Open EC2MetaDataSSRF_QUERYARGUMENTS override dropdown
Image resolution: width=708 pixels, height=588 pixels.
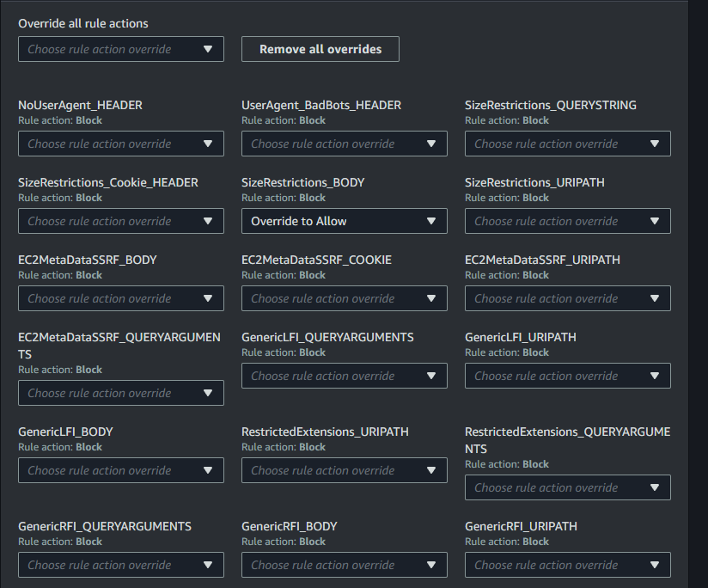tap(120, 393)
